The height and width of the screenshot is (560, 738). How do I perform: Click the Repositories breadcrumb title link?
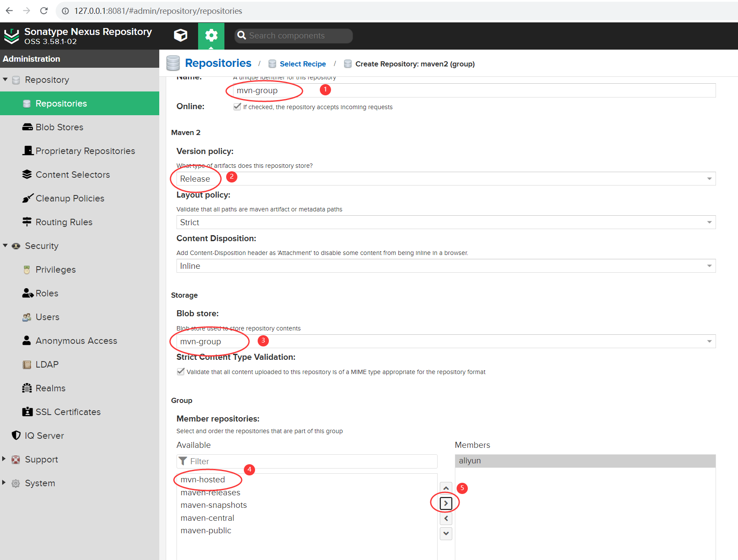coord(218,63)
